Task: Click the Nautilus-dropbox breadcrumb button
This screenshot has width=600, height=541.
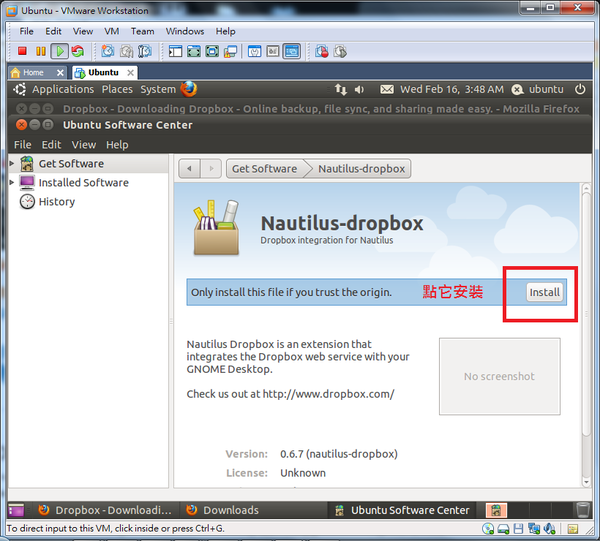Action: click(361, 168)
